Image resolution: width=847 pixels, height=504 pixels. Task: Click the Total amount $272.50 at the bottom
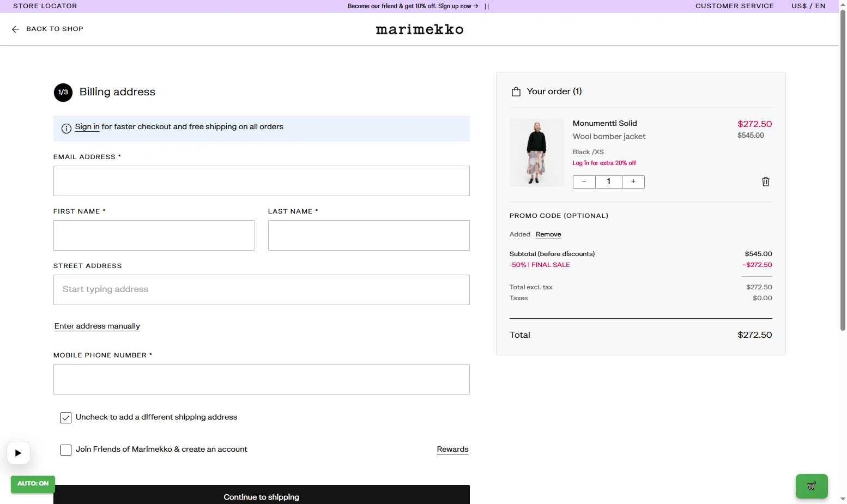[x=755, y=335]
